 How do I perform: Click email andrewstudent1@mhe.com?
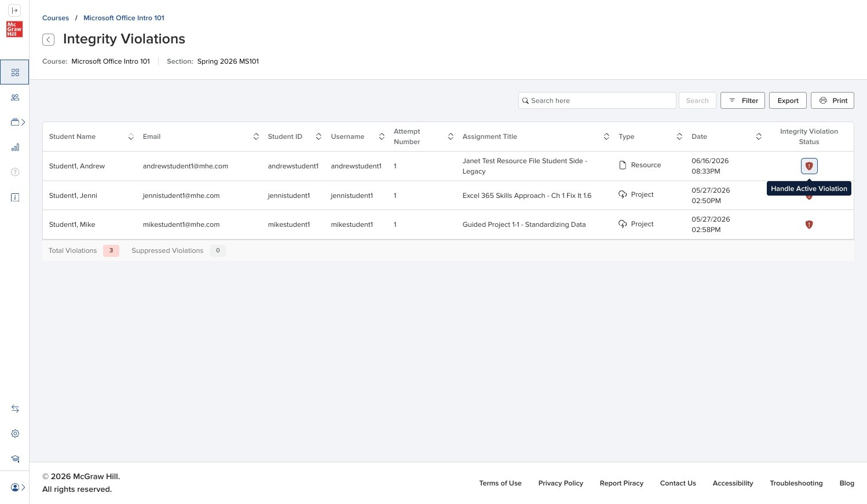[x=185, y=166]
